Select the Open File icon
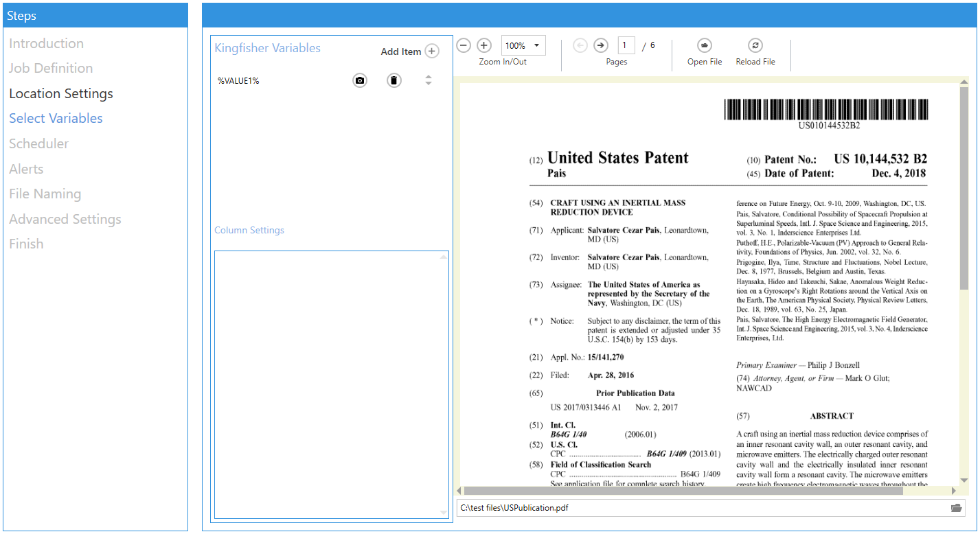Viewport: 980px width, 534px height. coord(704,45)
